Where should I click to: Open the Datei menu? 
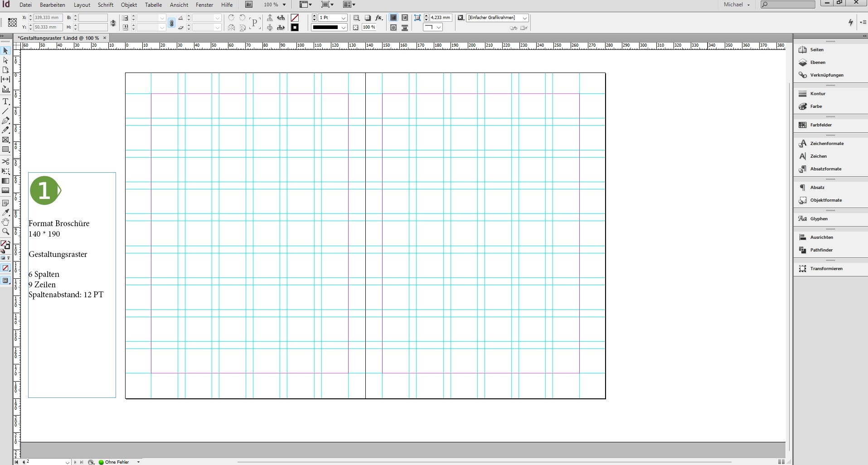point(25,5)
